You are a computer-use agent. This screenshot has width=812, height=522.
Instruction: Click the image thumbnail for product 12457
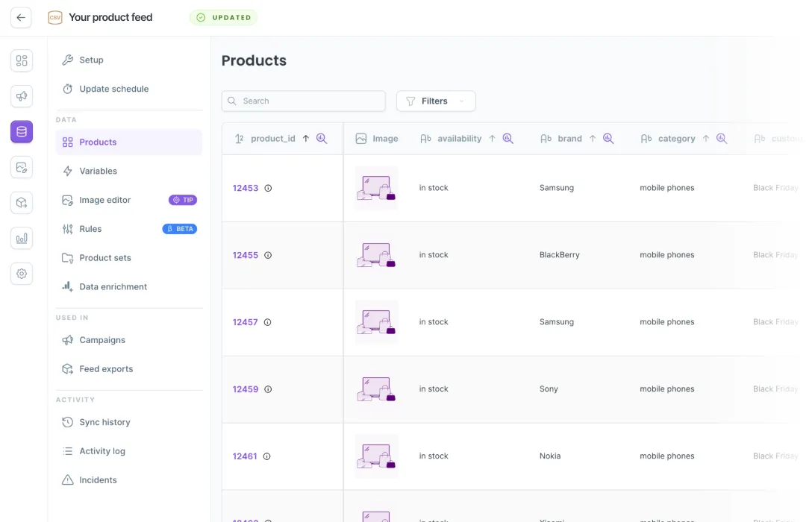(x=376, y=322)
